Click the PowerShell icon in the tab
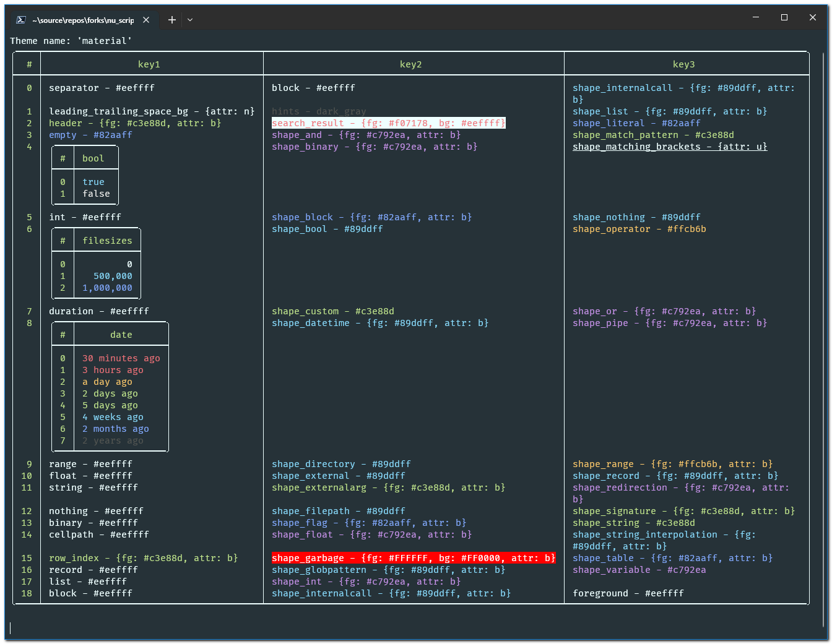 [x=20, y=20]
